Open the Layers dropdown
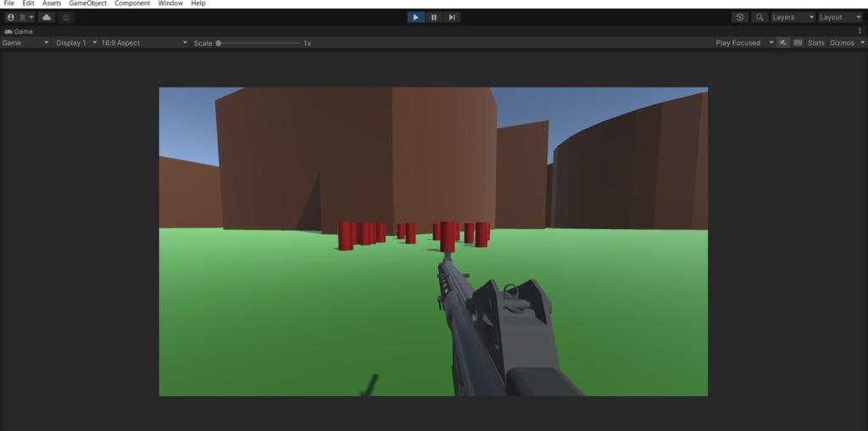The image size is (868, 431). point(793,17)
